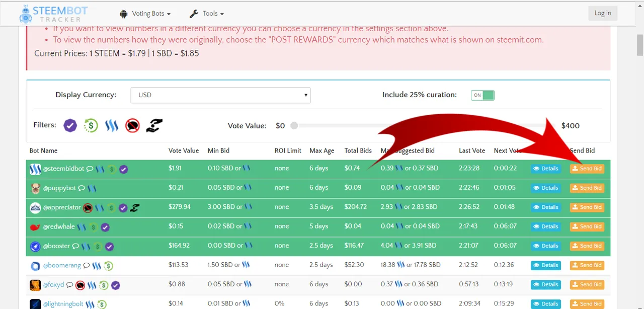Click the Log in button
The image size is (644, 309).
(x=603, y=13)
